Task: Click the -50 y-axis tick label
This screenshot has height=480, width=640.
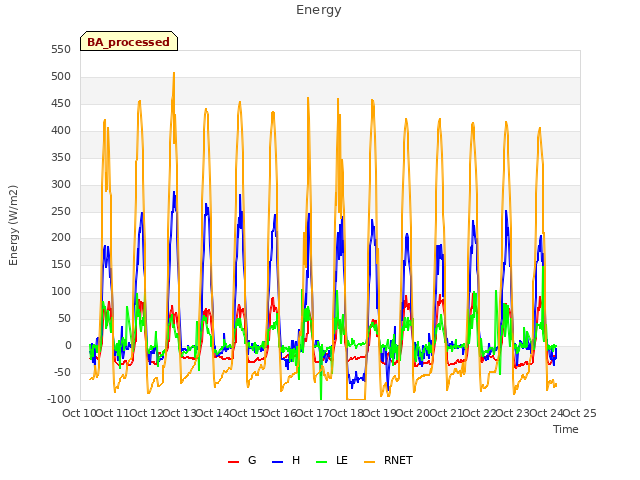Action: 62,372
